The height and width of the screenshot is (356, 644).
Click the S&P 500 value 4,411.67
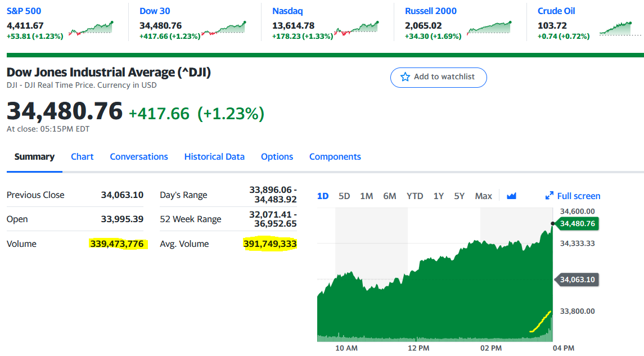(25, 25)
